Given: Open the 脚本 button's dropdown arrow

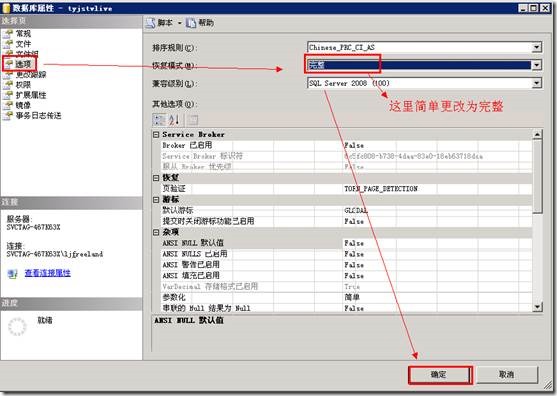Looking at the screenshot, I should point(179,23).
